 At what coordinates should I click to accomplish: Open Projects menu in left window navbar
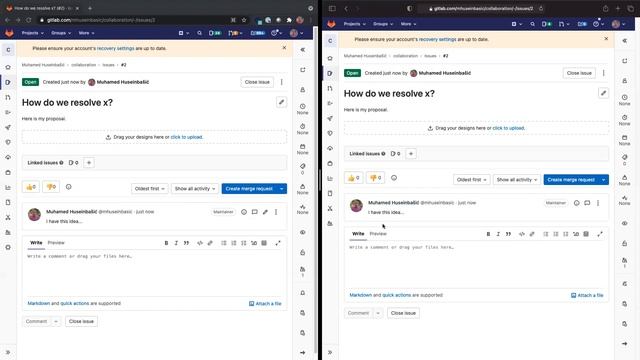(x=32, y=33)
